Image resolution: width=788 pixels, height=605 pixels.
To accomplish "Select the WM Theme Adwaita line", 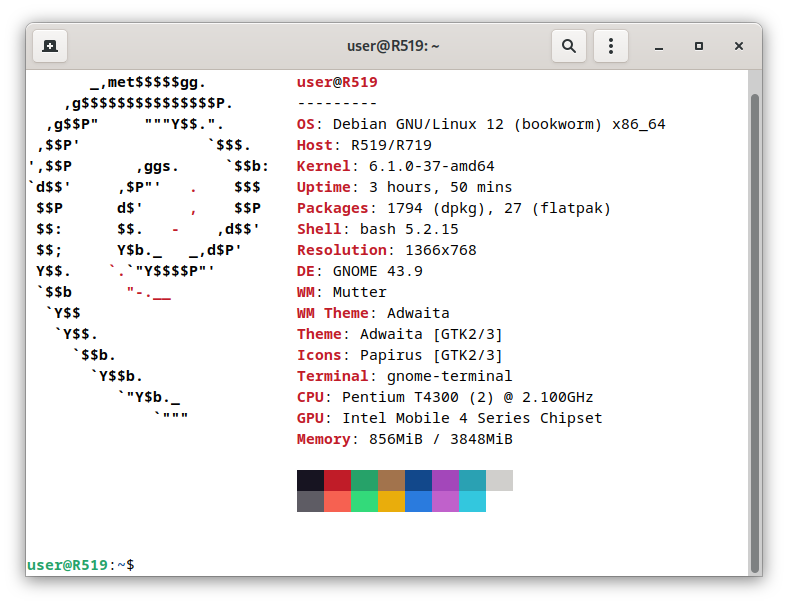I will tap(373, 313).
